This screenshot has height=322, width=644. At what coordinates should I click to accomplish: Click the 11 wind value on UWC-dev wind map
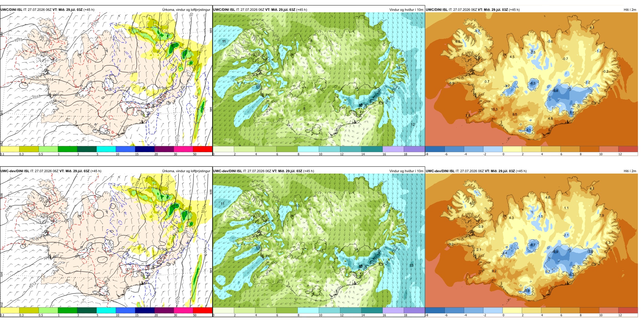tap(223, 204)
